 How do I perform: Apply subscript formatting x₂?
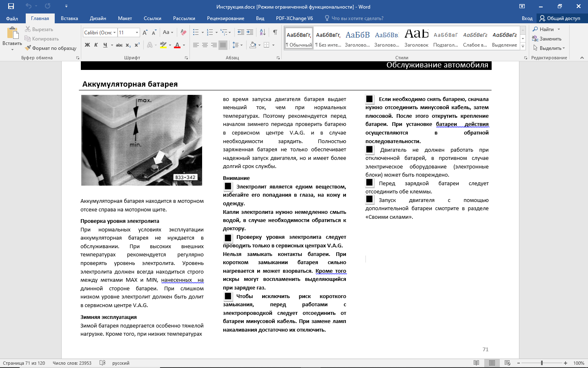(x=128, y=45)
